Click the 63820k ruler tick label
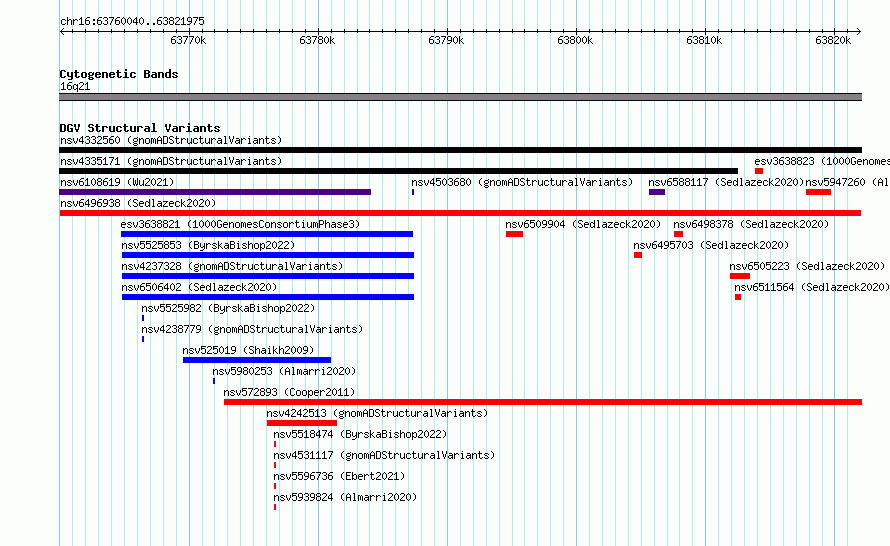 coord(833,40)
